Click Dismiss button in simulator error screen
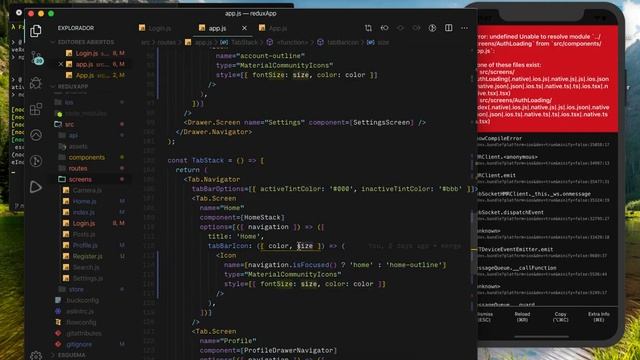640x360 pixels. click(x=485, y=317)
